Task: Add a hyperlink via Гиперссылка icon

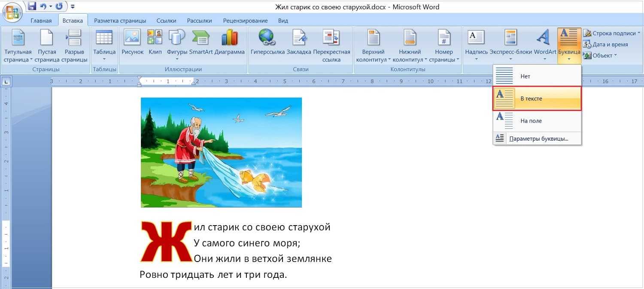Action: (267, 43)
